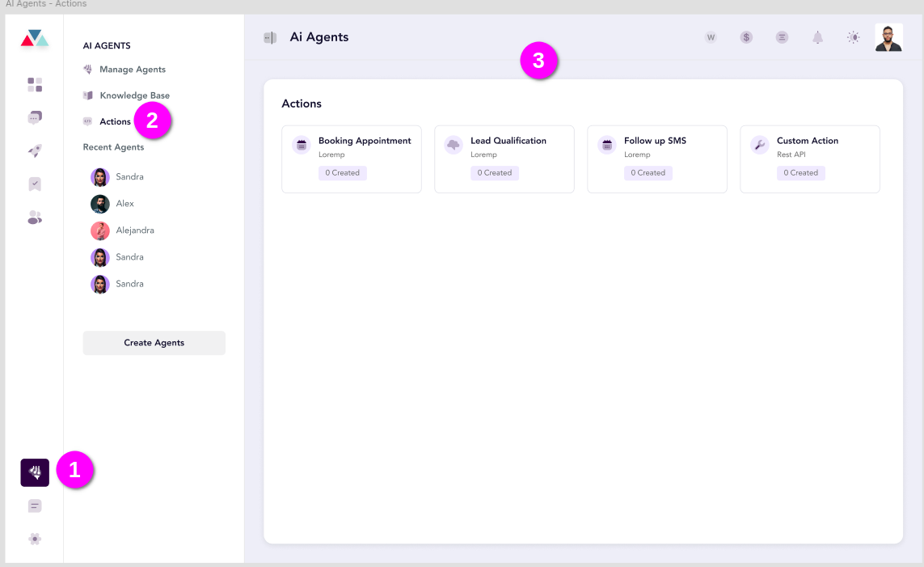This screenshot has height=567, width=924.
Task: Click 0 Created badge under Custom Action
Action: point(801,173)
